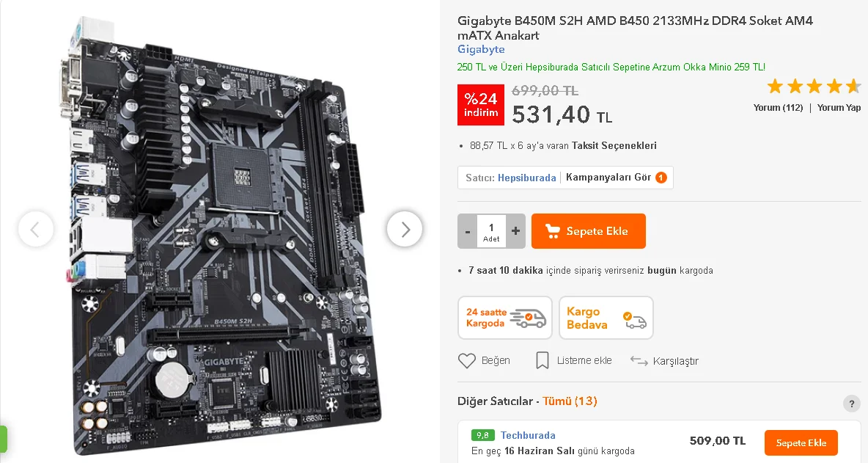Show the next product image arrow

pos(405,229)
